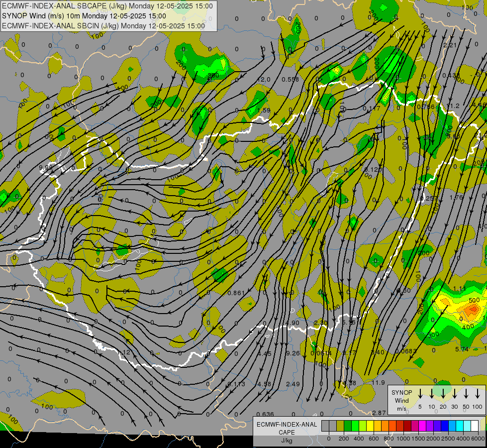Click the wind value 1.76 on map
Viewport: 487px width, 448px height.
tap(456, 198)
